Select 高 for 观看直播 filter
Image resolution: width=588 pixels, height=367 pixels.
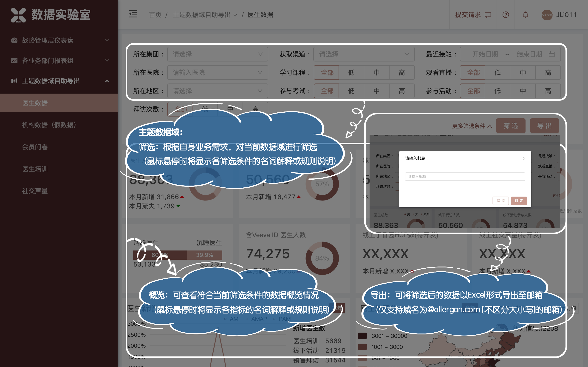(x=548, y=72)
